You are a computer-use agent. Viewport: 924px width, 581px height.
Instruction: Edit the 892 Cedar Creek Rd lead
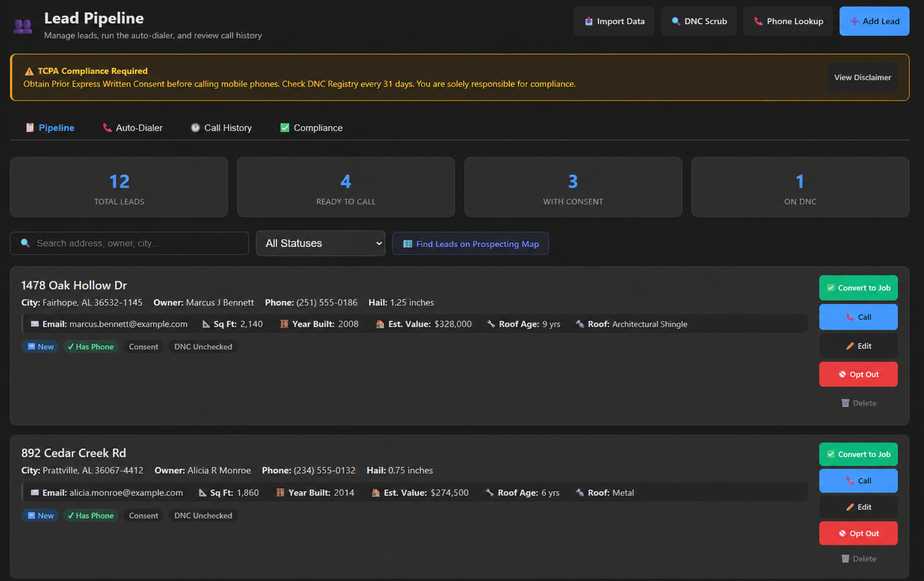pyautogui.click(x=858, y=507)
